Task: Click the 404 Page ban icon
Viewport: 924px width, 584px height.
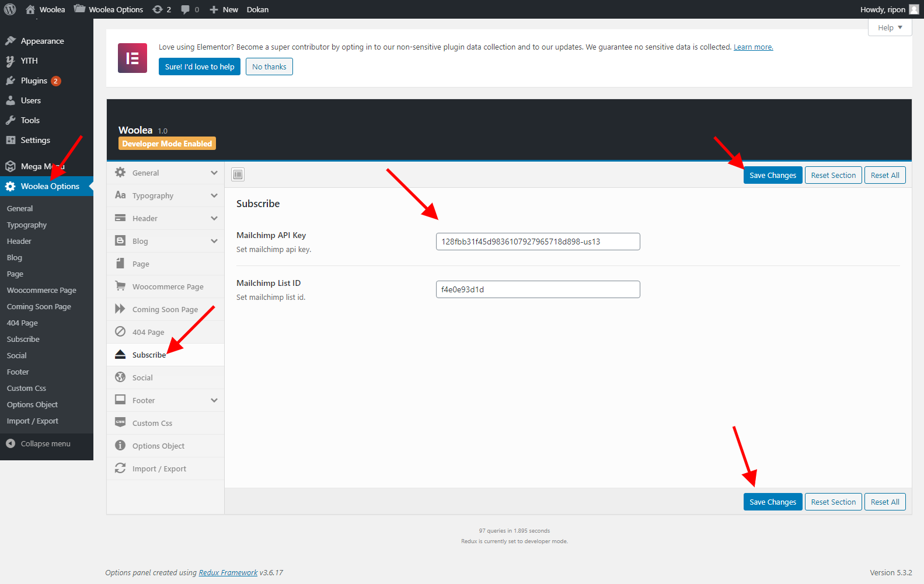Action: point(120,331)
